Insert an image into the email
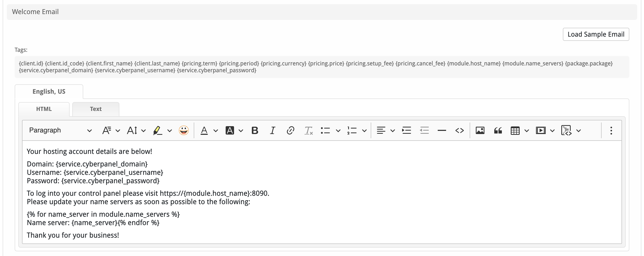 coord(480,130)
